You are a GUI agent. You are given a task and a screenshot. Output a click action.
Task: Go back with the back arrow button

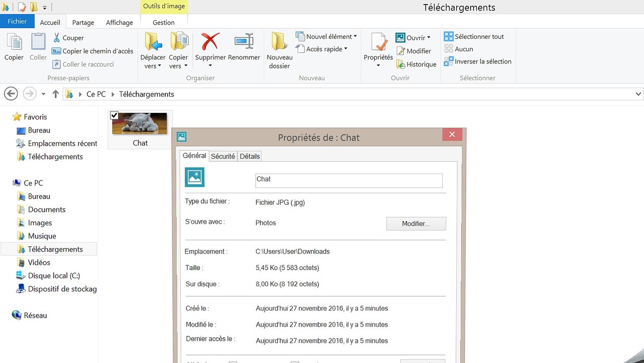[11, 94]
